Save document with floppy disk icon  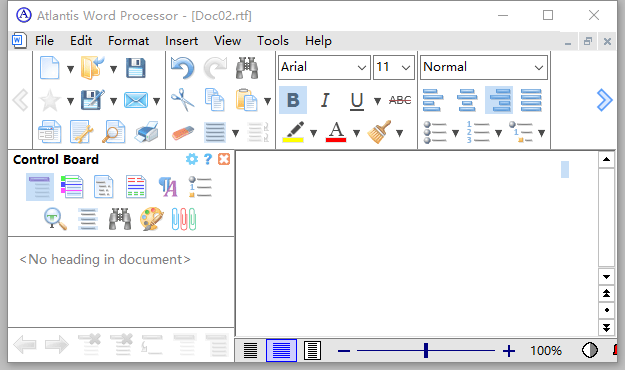tap(136, 68)
